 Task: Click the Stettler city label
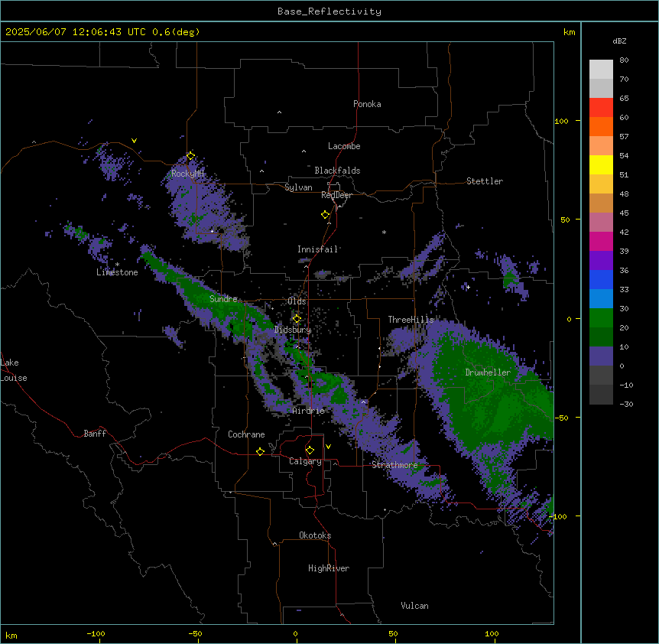click(x=485, y=181)
